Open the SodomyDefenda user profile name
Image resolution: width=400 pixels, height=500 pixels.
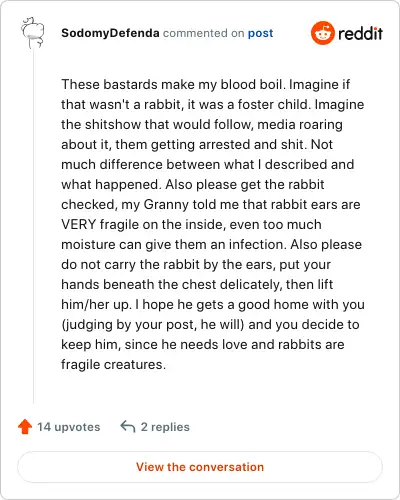click(x=110, y=33)
